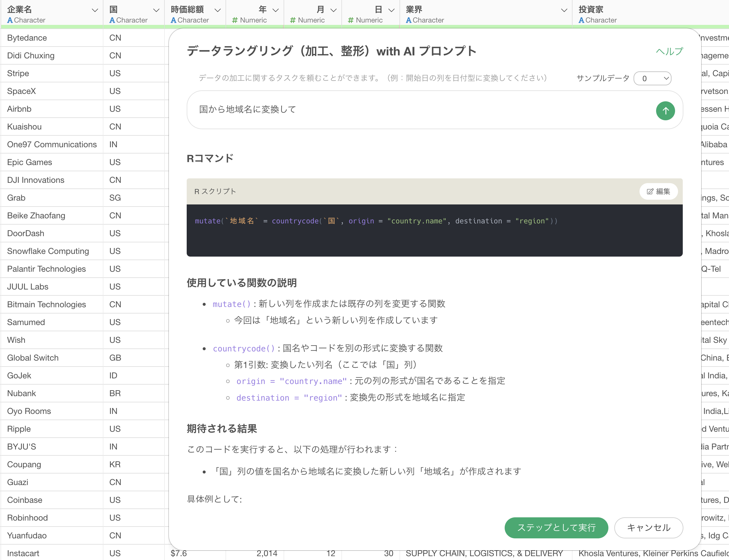Select the Snowflake Computing cell
Image resolution: width=729 pixels, height=560 pixels.
(x=52, y=251)
